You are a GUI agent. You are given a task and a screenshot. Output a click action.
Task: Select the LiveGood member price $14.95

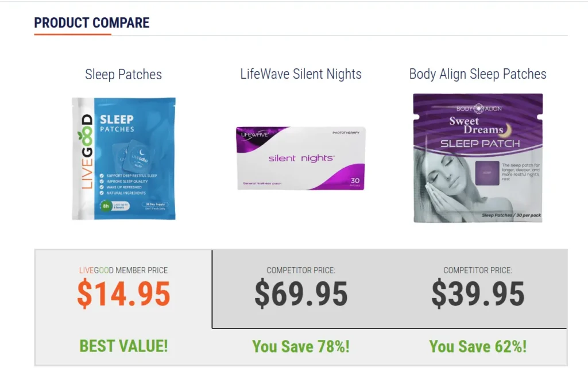coord(123,293)
